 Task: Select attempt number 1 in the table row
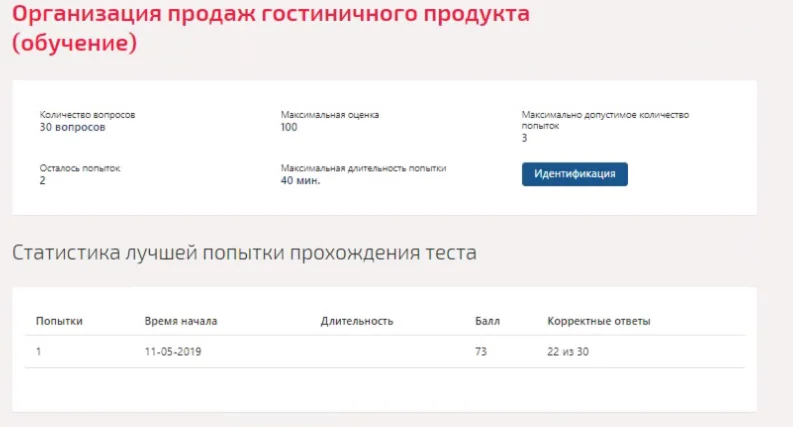[39, 352]
